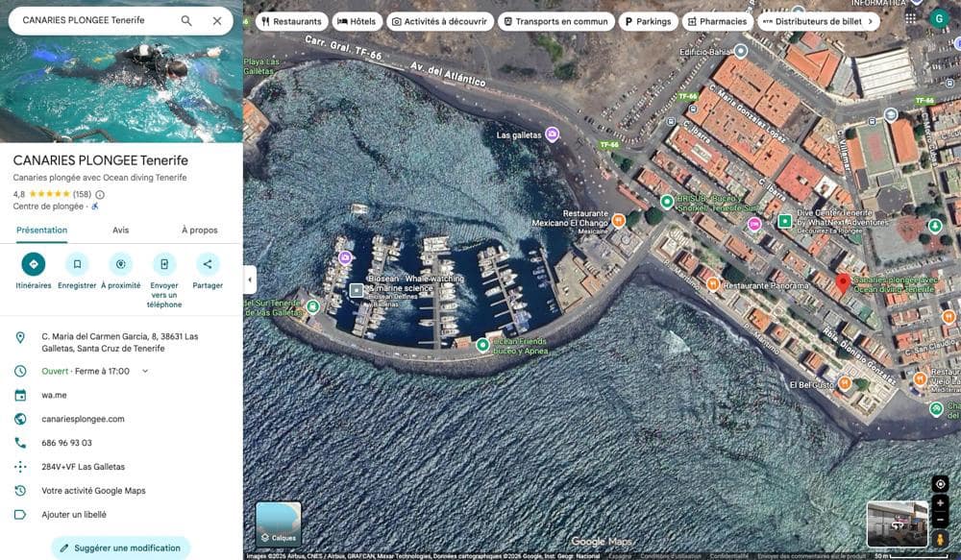Save place with Enregistrer icon
This screenshot has height=560, width=961.
point(77,264)
